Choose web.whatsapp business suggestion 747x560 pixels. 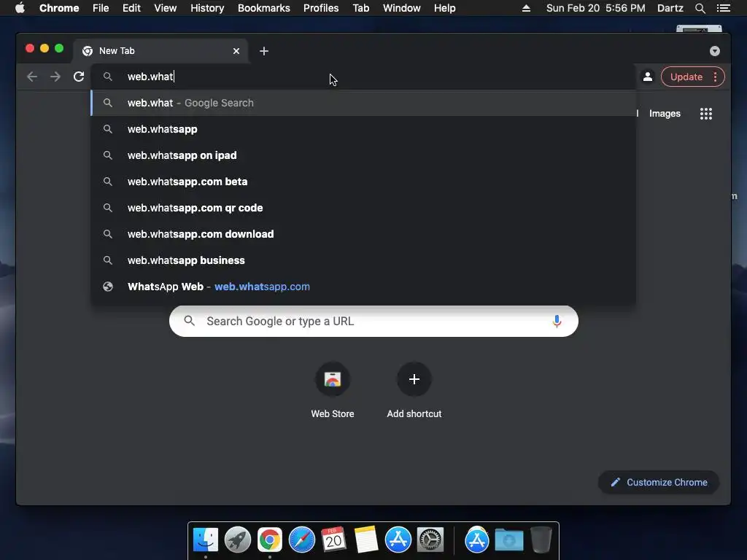[x=363, y=260]
